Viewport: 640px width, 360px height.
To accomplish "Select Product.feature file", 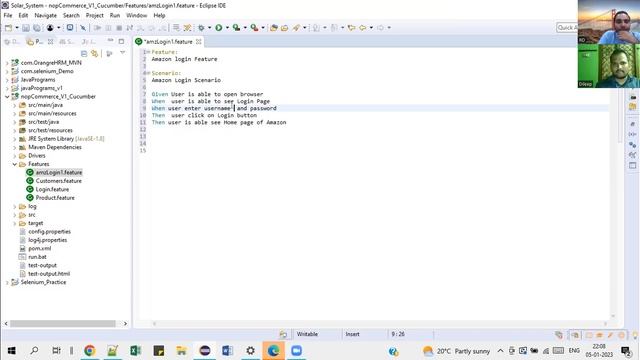I will point(55,198).
